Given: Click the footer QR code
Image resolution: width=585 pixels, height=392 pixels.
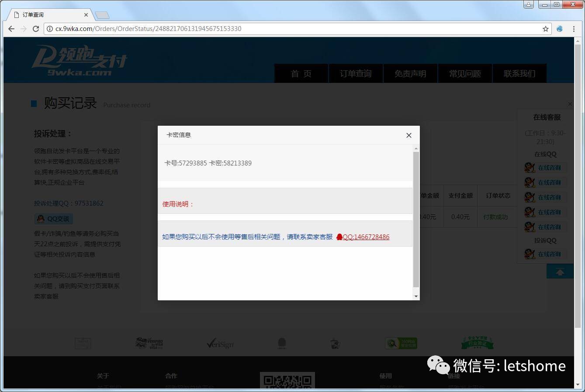Looking at the screenshot, I should 287,380.
